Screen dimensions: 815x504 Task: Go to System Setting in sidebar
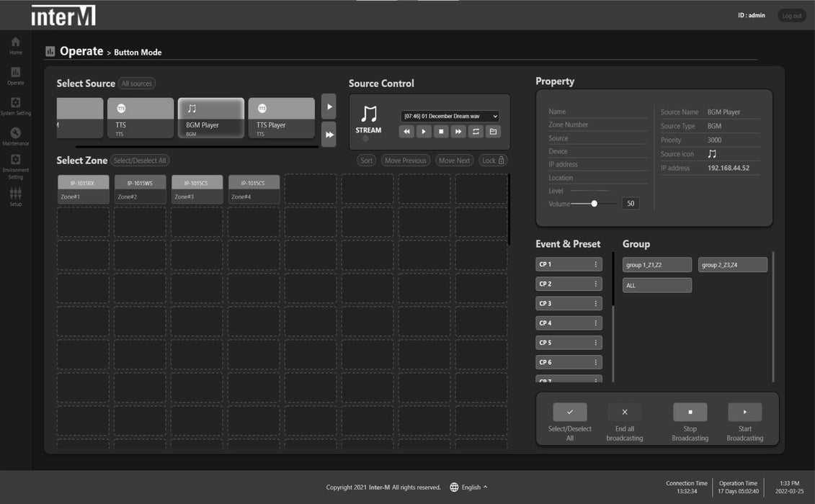tap(15, 103)
